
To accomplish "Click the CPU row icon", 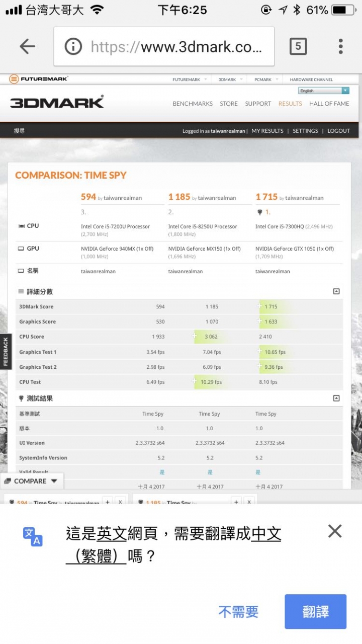I will pyautogui.click(x=21, y=226).
